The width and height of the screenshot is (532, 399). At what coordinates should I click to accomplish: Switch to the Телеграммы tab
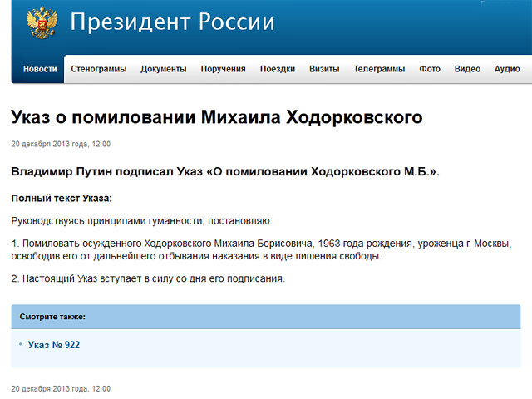379,69
